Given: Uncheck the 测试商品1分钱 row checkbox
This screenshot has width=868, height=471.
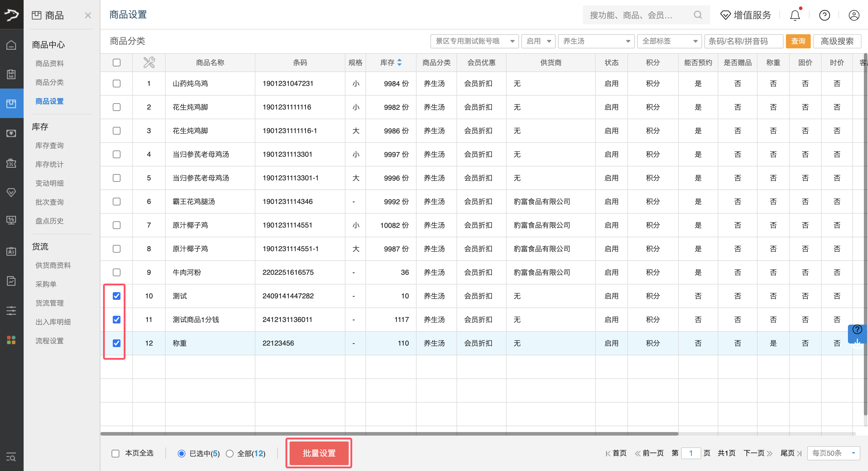Looking at the screenshot, I should coord(117,319).
